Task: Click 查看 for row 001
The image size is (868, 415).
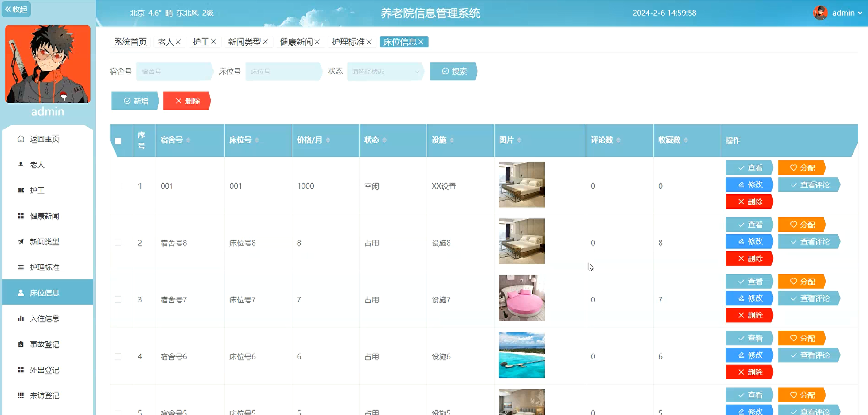Action: [749, 167]
